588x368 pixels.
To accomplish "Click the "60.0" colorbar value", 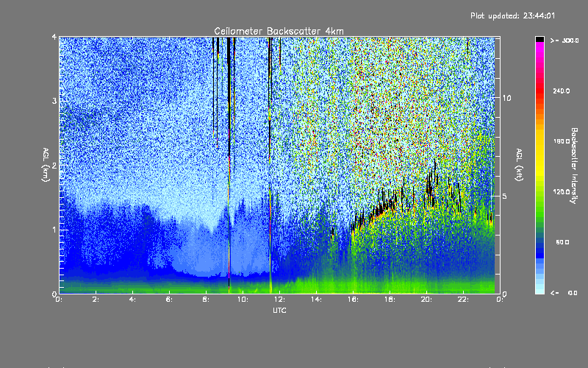I will [562, 242].
